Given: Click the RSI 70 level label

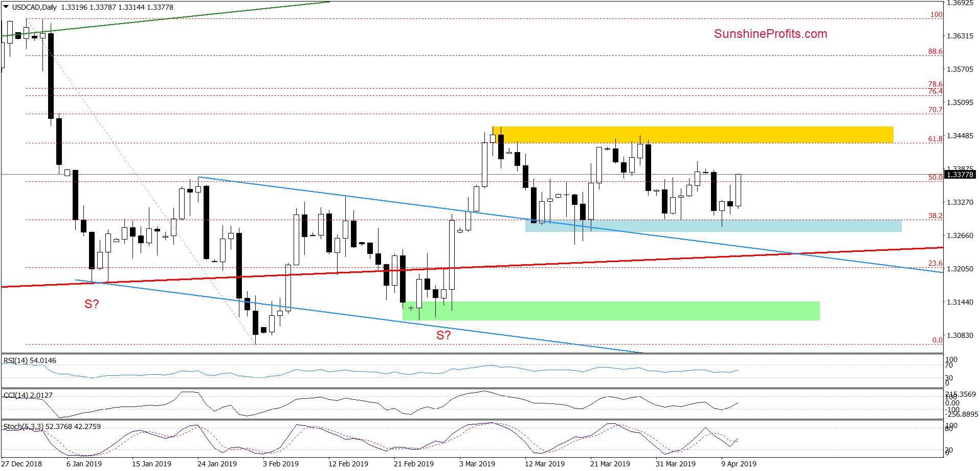Looking at the screenshot, I should coord(949,366).
